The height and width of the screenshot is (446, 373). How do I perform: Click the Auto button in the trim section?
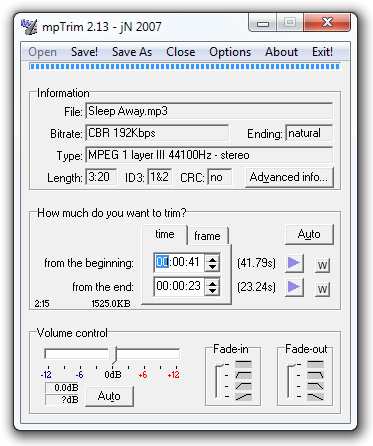309,234
